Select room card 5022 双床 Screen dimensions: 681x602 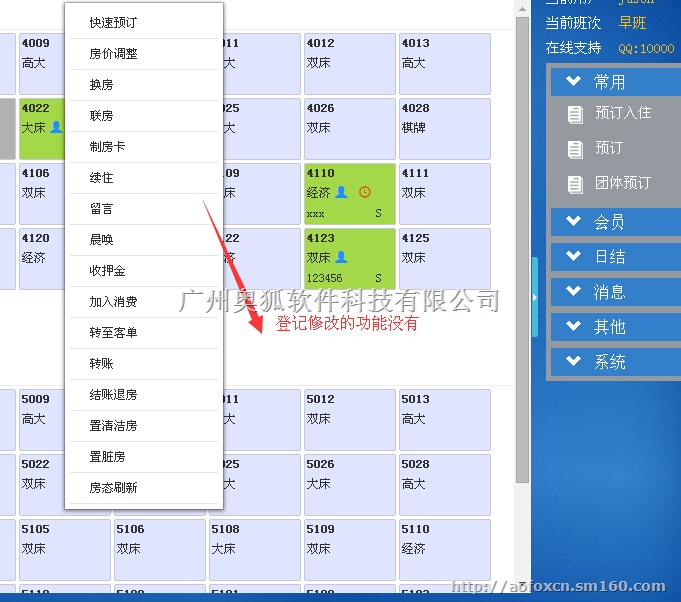[x=42, y=485]
